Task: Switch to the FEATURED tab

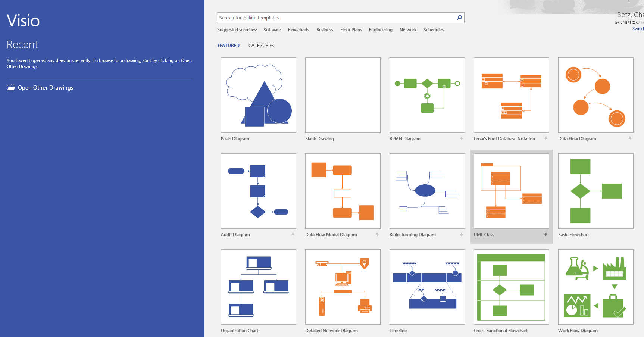Action: (x=228, y=46)
